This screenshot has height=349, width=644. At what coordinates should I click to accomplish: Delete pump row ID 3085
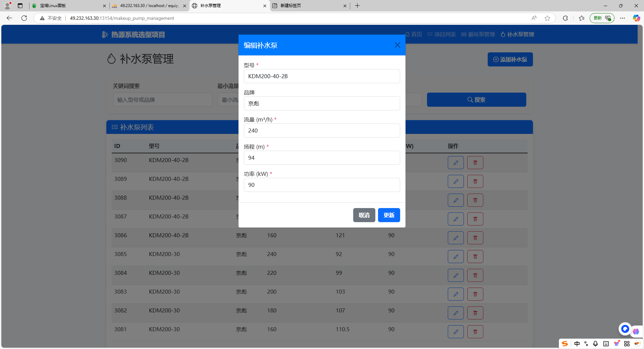(x=475, y=257)
